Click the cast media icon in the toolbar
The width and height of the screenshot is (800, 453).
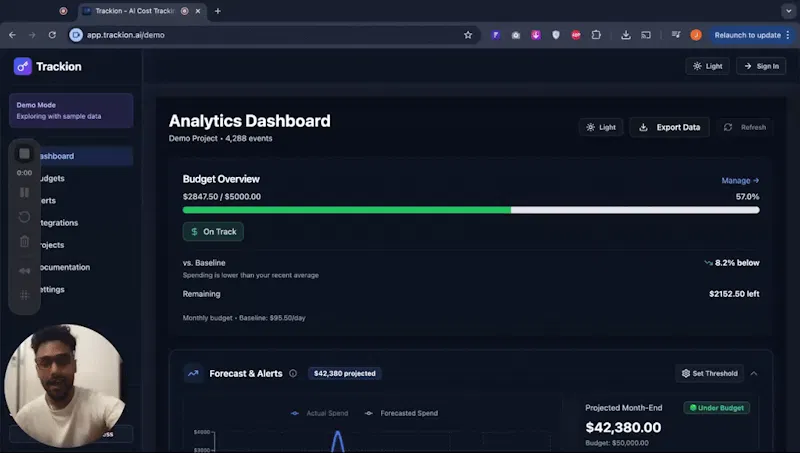coord(646,35)
